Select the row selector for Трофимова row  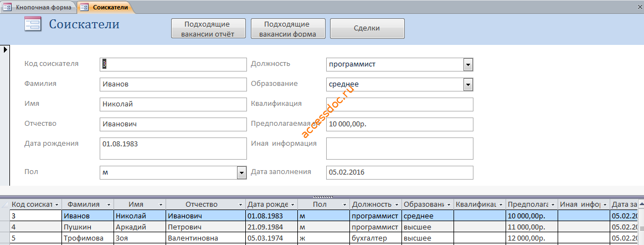[5, 238]
